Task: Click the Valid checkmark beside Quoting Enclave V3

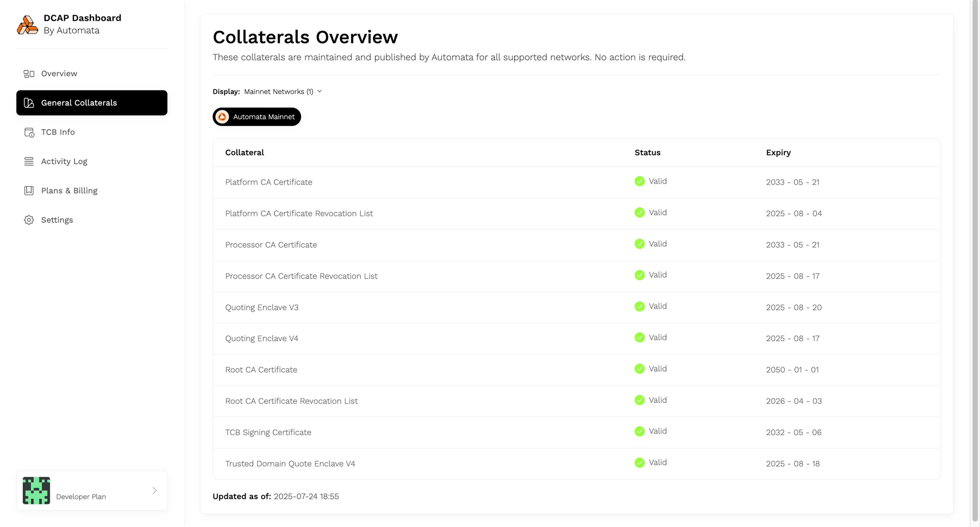Action: tap(639, 306)
